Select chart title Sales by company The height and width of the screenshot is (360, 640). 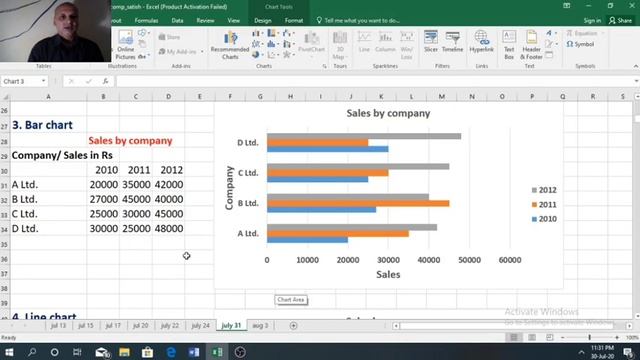(388, 113)
